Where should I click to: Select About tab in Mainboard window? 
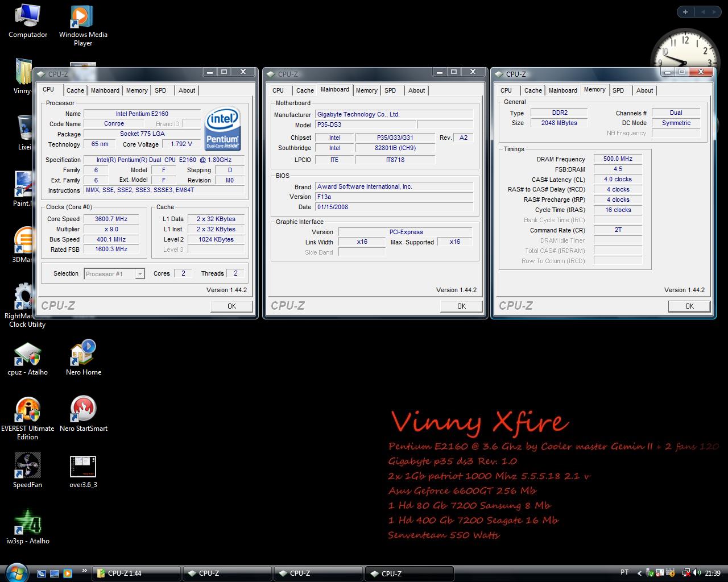click(x=417, y=90)
